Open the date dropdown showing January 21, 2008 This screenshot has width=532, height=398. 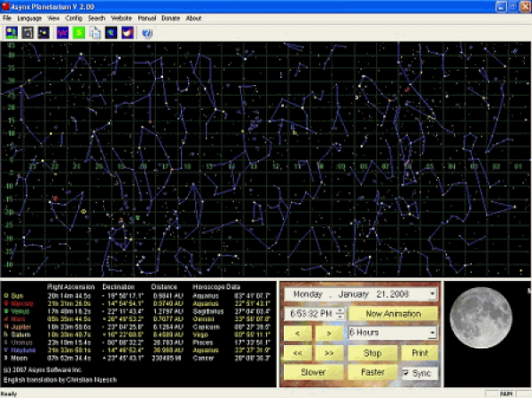pyautogui.click(x=432, y=293)
